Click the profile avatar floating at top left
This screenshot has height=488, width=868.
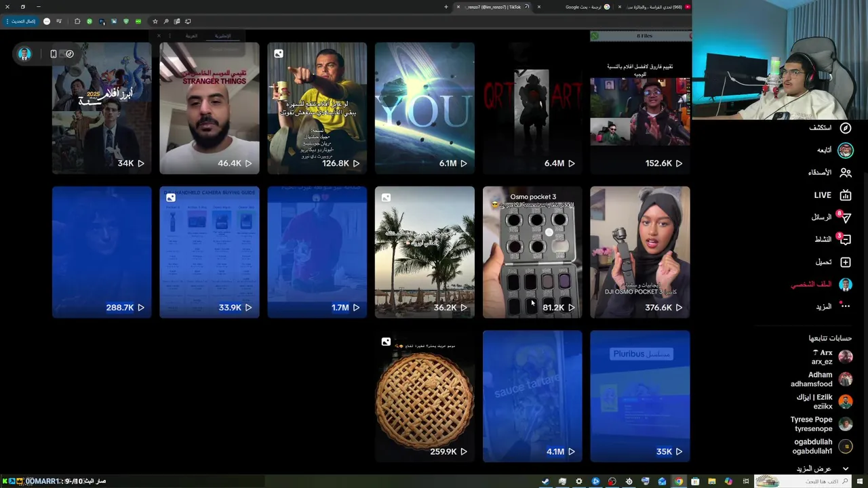[x=24, y=54]
